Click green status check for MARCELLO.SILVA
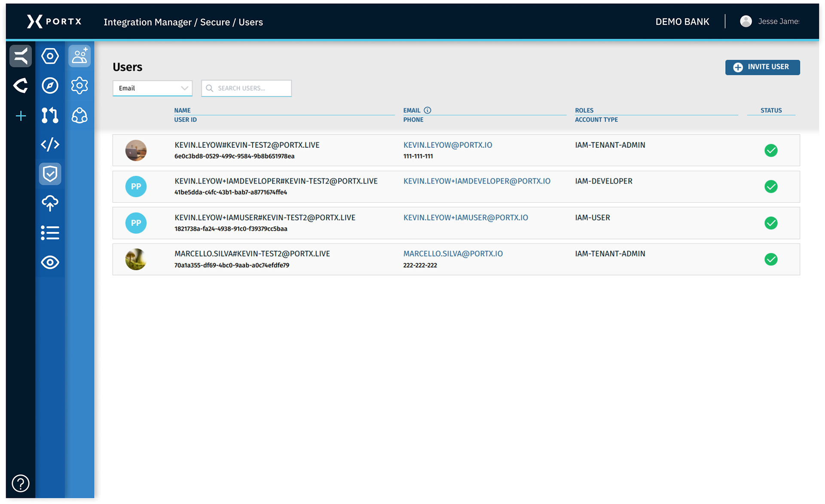 [771, 260]
